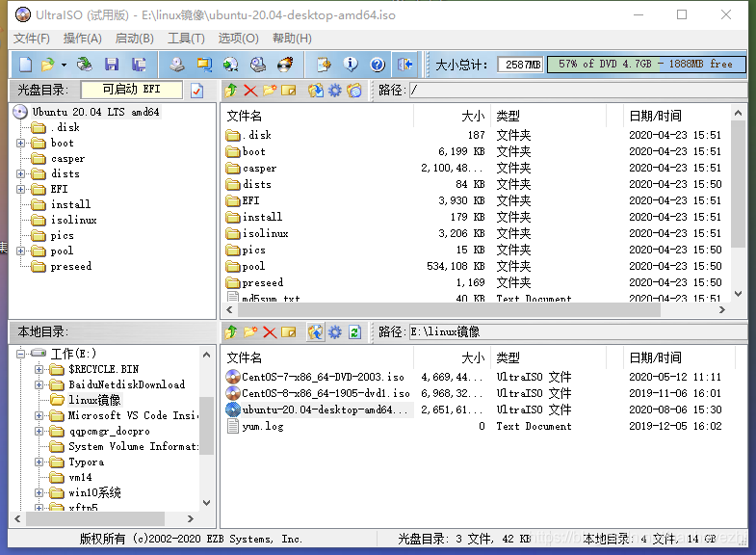Open the 操作(A) menu

[x=83, y=39]
